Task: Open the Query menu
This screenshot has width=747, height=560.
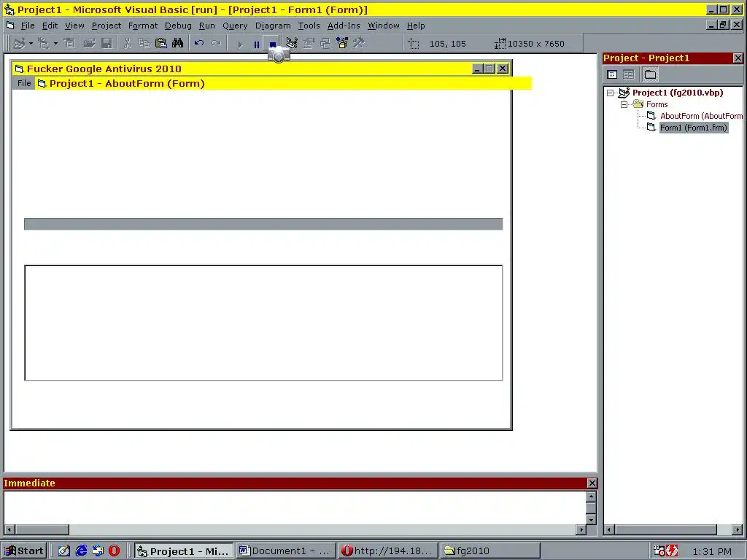Action: point(235,26)
